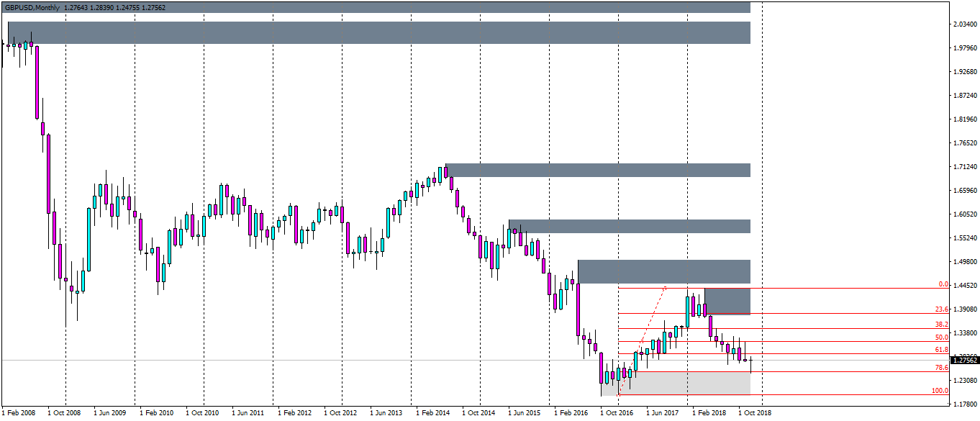Image resolution: width=980 pixels, height=421 pixels.
Task: Click the 1 Feb 2014 date label
Action: click(432, 414)
